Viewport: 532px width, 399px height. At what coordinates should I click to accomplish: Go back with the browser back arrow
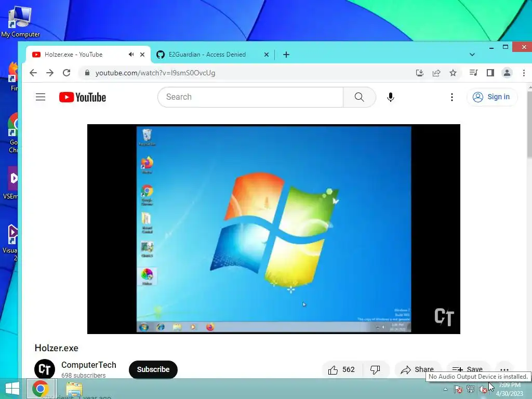pyautogui.click(x=33, y=73)
